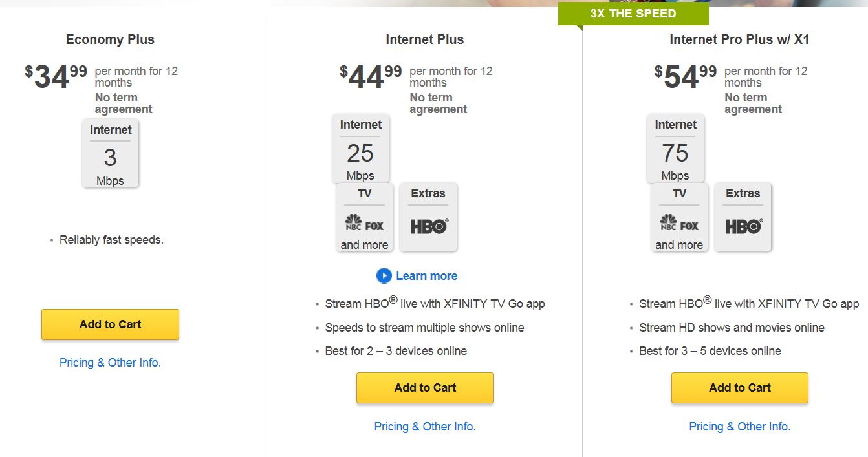This screenshot has height=457, width=868.
Task: Click NBC FOX TV tile in Internet Pro Plus
Action: coord(679,217)
